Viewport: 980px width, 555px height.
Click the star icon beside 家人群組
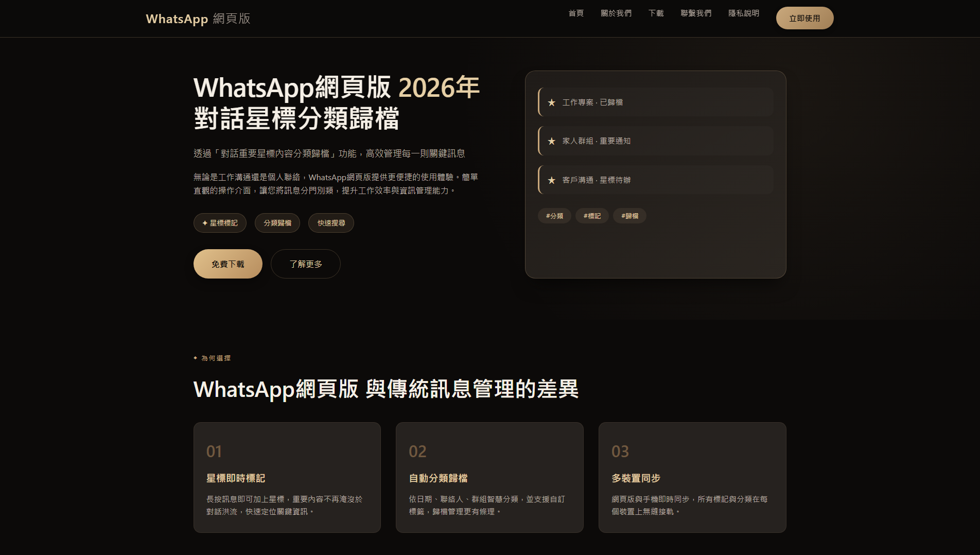pyautogui.click(x=552, y=141)
